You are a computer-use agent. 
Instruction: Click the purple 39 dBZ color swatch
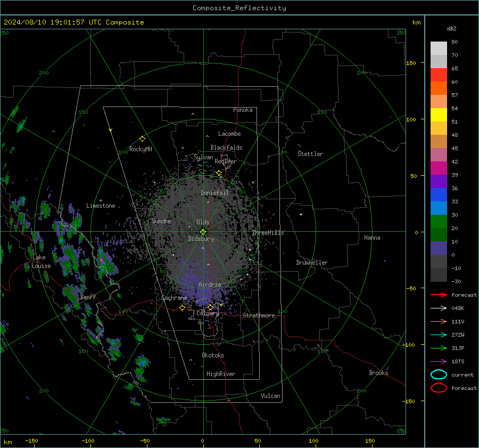point(439,181)
